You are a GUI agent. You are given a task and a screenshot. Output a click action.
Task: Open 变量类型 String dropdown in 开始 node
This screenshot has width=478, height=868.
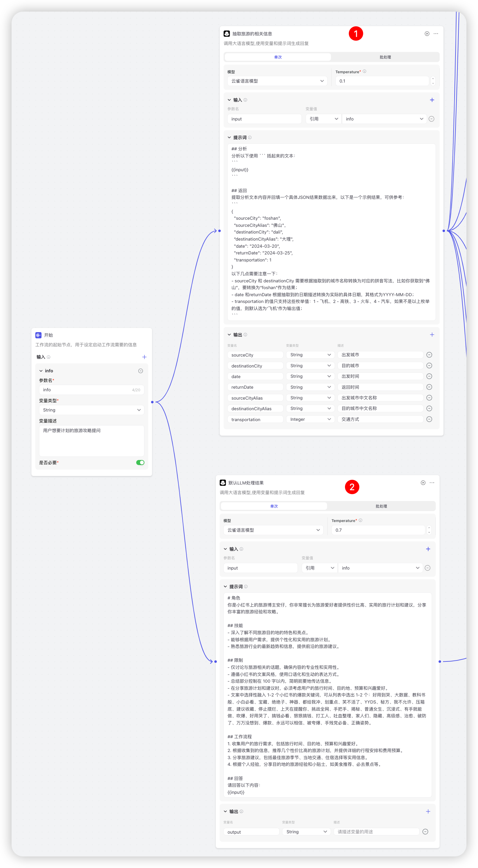coord(92,410)
